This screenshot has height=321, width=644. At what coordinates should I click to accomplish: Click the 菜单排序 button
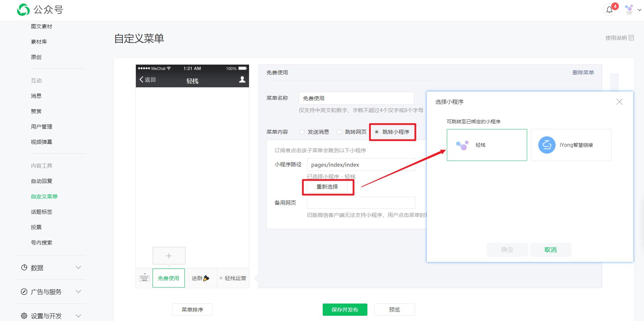tap(192, 309)
